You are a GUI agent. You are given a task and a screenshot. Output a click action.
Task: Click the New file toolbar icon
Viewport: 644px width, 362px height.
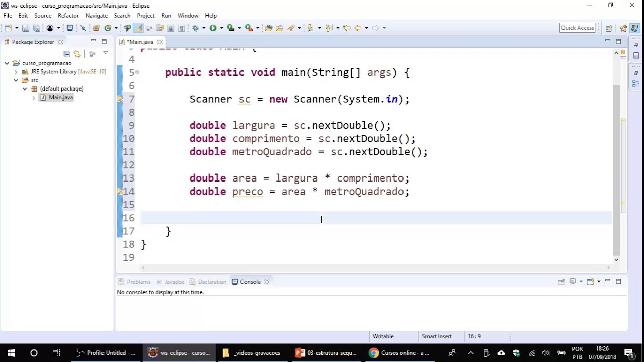coord(8,28)
